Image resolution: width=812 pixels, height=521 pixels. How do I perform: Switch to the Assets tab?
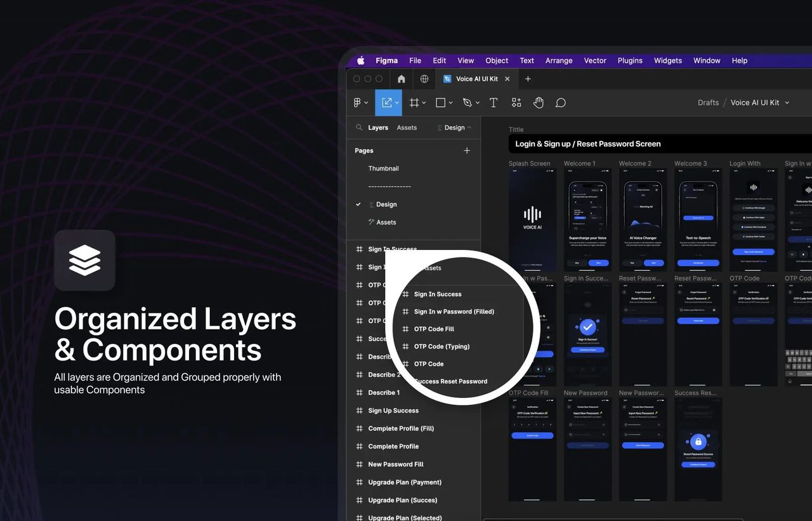click(x=407, y=128)
